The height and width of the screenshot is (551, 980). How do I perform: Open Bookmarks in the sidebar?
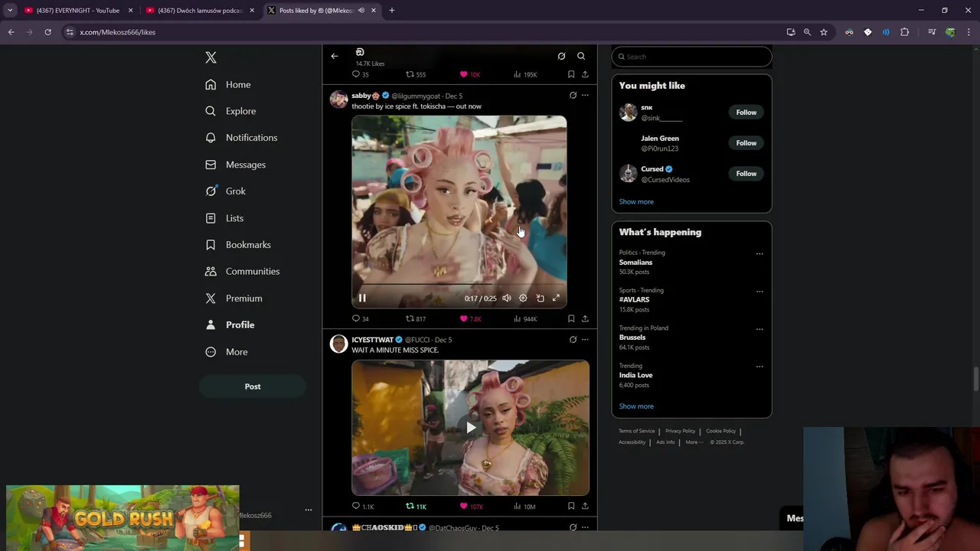click(238, 245)
